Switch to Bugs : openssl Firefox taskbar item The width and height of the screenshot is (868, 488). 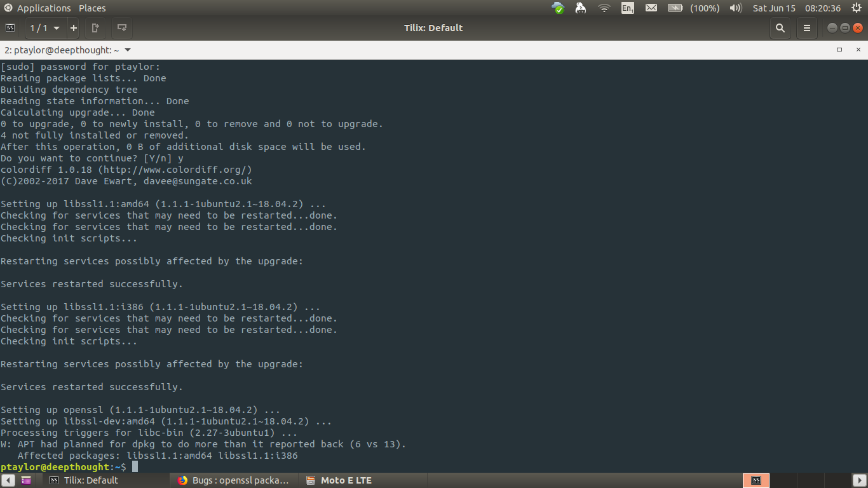coord(234,480)
